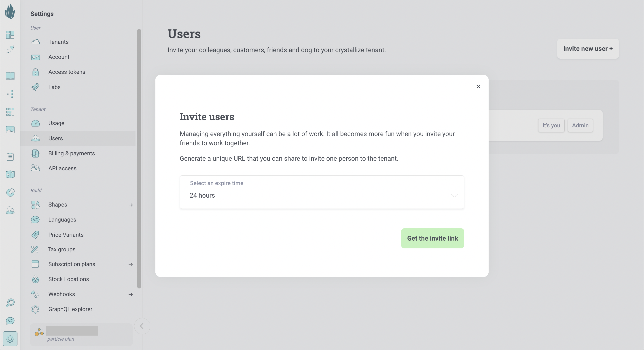644x350 pixels.
Task: Expand the Webhooks submenu arrow
Action: tap(131, 295)
